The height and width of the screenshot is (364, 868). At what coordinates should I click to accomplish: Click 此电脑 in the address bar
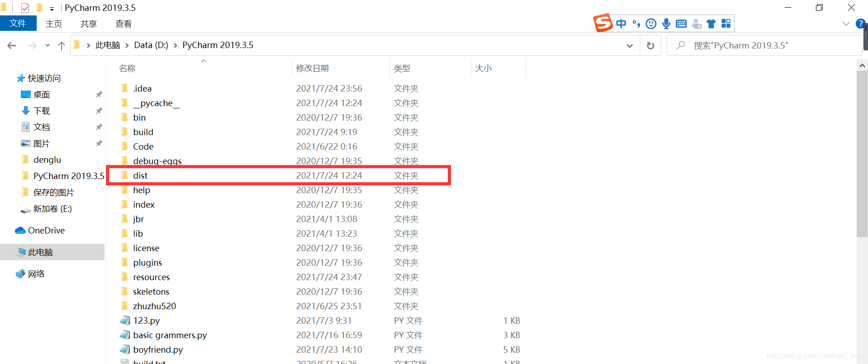click(x=108, y=45)
